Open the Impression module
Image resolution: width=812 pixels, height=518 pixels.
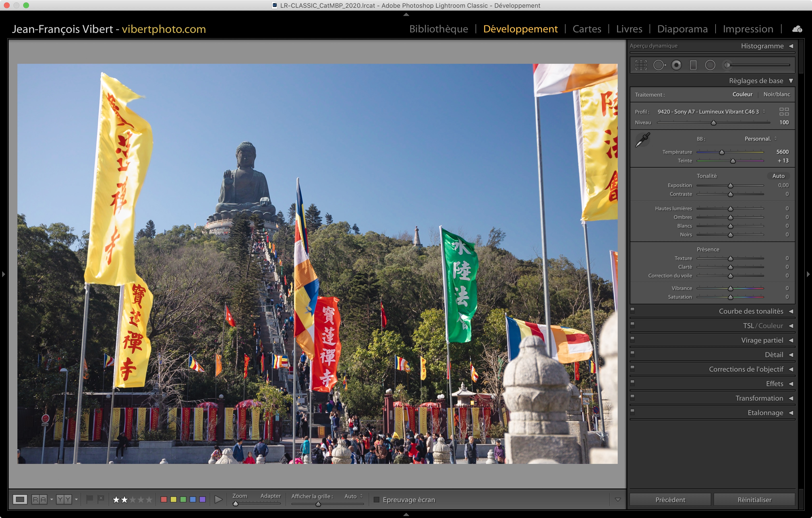(x=747, y=29)
